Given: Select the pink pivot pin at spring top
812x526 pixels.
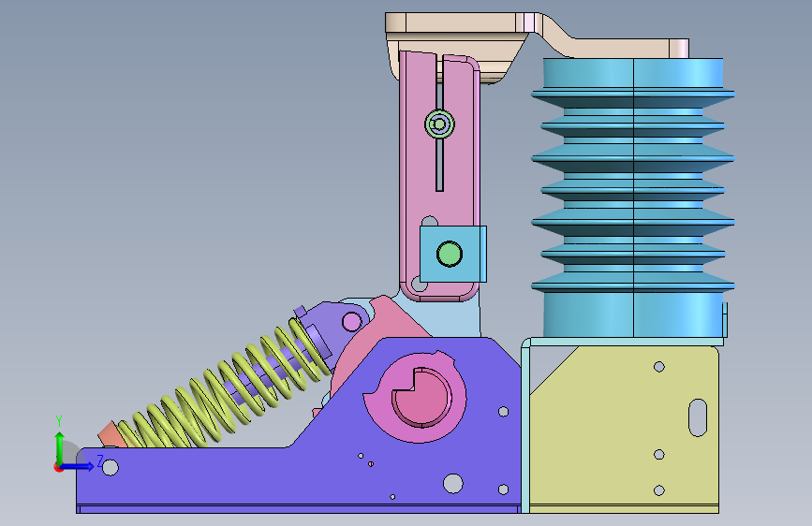Looking at the screenshot, I should coord(352,322).
